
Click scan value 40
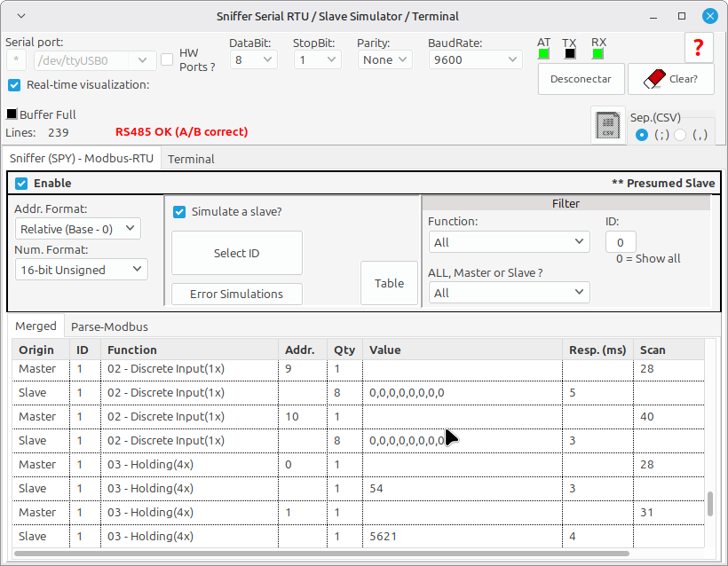tap(646, 417)
